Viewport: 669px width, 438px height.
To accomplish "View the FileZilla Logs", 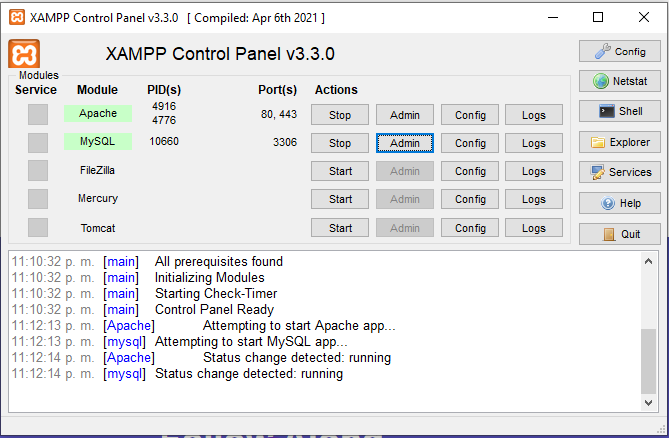I will coord(534,171).
